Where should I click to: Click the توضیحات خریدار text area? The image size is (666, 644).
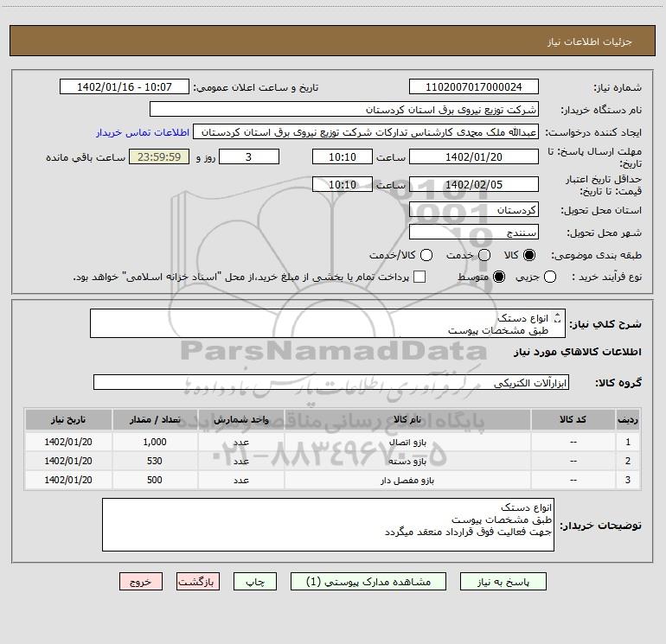328,525
